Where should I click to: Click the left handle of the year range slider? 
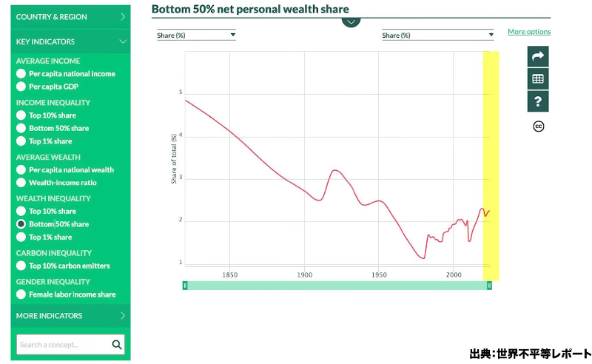point(185,286)
